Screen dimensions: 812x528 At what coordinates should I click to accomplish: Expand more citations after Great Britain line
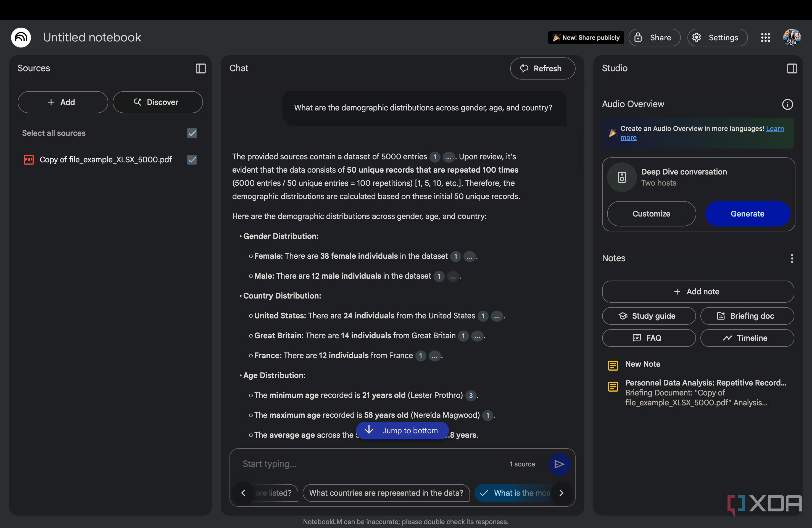(477, 336)
